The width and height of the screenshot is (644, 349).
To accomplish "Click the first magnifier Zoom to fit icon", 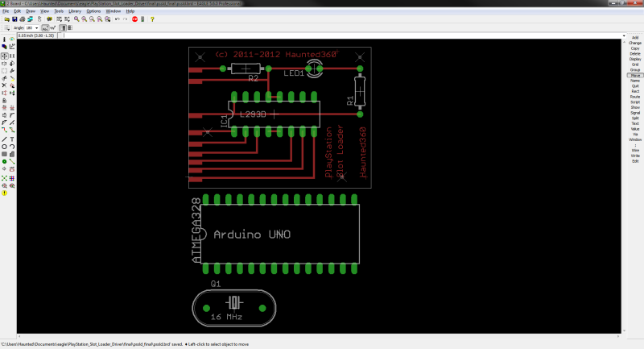I will pyautogui.click(x=76, y=19).
